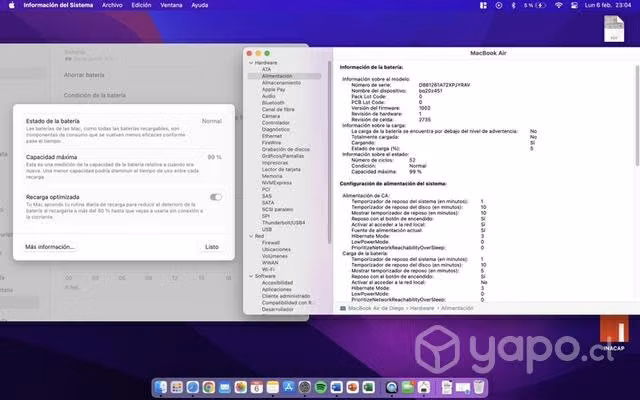Open QuickTime Player in the dock

pos(391,387)
